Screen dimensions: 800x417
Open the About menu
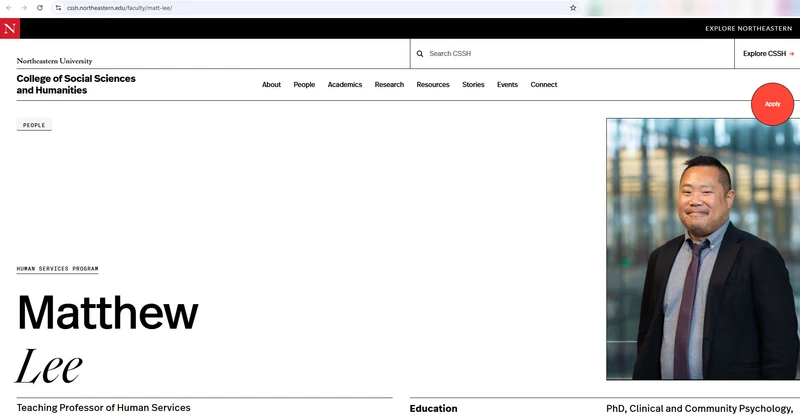point(271,85)
